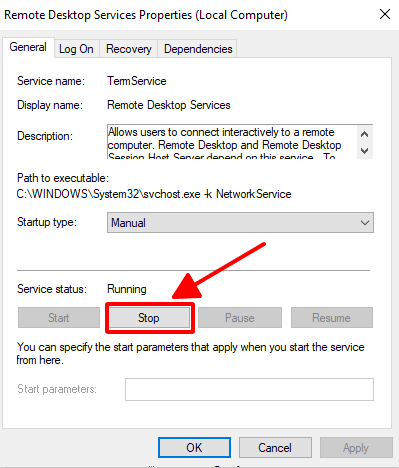Screen dimensions: 399x468
Task: Close the properties window with X
Action: point(385,14)
